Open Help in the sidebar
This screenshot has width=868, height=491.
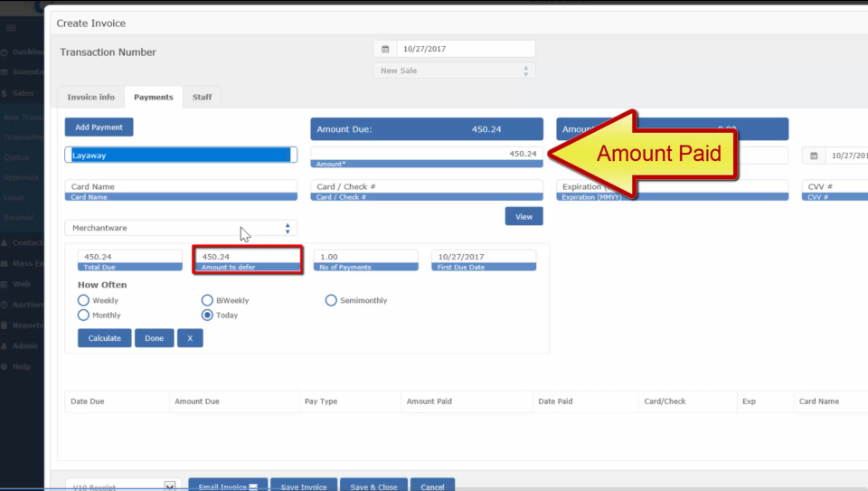pos(21,366)
